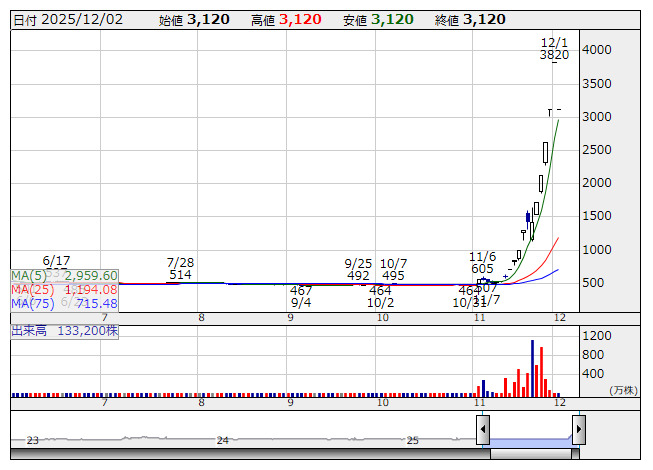653x470 pixels.
Task: Click the left range handle arrow
Action: [x=483, y=430]
